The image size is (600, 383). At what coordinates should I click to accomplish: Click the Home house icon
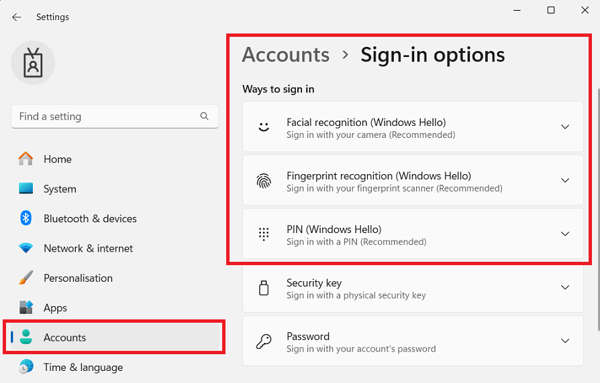point(26,159)
